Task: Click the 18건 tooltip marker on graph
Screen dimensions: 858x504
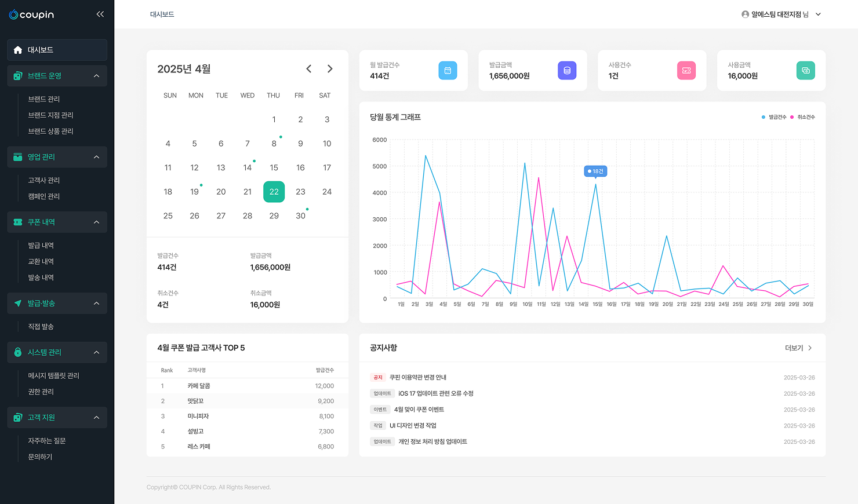Action: point(595,171)
